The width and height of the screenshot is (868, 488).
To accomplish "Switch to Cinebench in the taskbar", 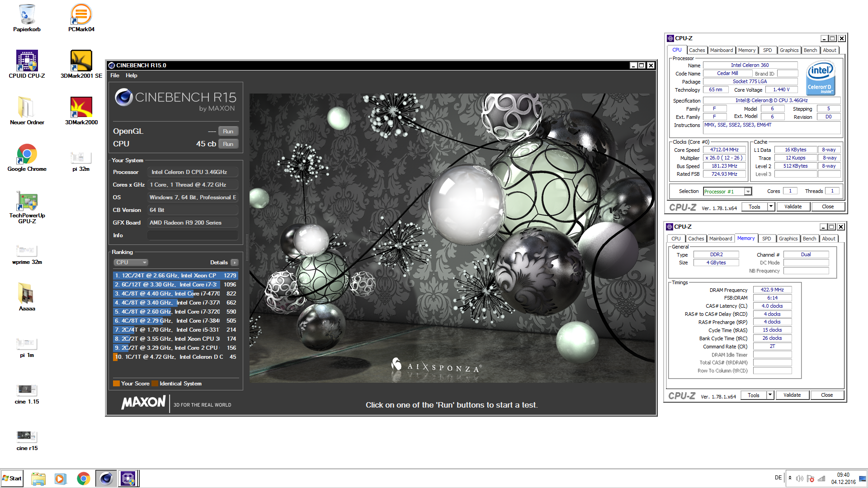I will click(x=106, y=479).
